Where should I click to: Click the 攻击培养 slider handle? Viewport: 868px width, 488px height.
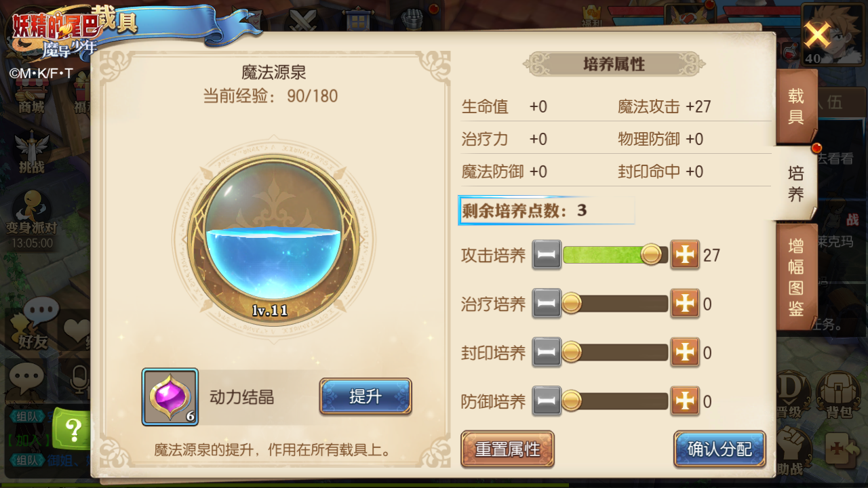pyautogui.click(x=651, y=255)
